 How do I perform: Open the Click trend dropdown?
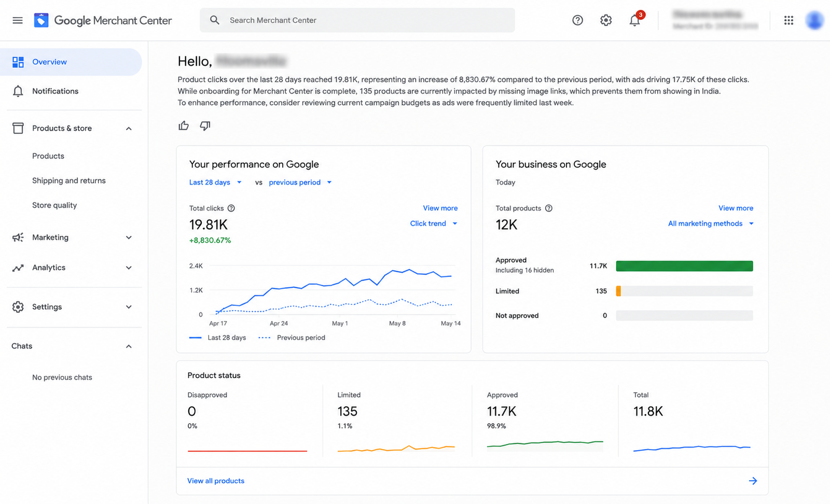(x=434, y=223)
